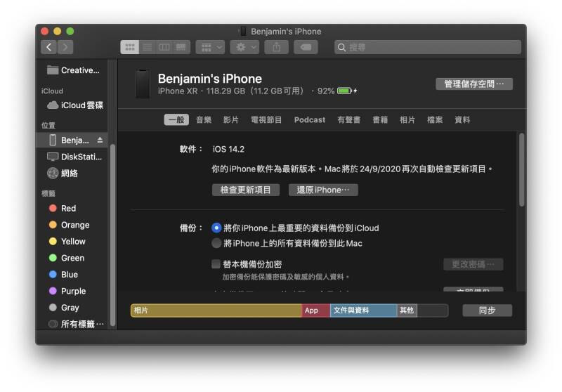Click 文件與資料 segment in storage bar
The width and height of the screenshot is (562, 392).
(363, 311)
